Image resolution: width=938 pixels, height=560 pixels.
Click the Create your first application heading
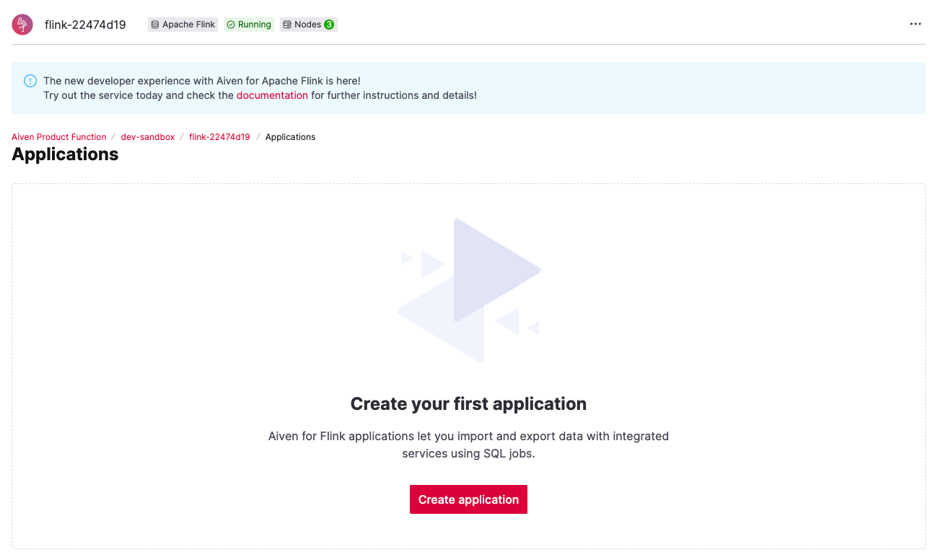click(468, 403)
